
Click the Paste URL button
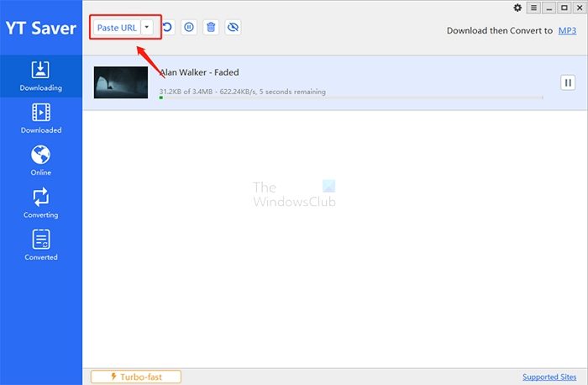[x=117, y=28]
